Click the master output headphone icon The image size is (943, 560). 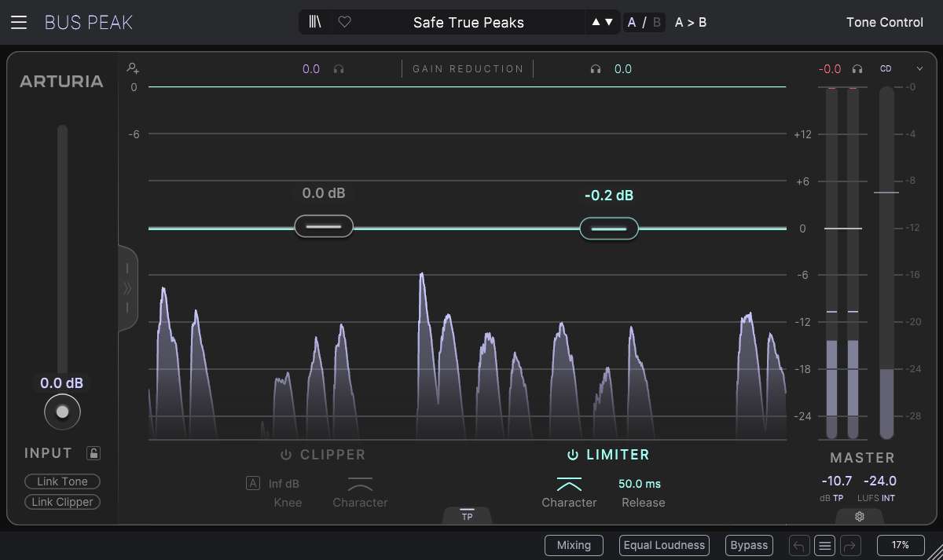pyautogui.click(x=857, y=69)
